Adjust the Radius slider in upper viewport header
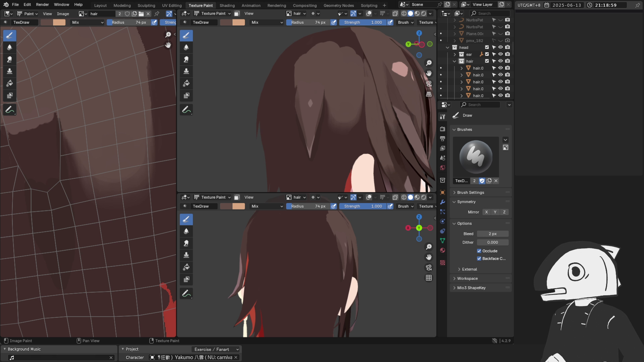Image resolution: width=644 pixels, height=362 pixels. point(308,22)
